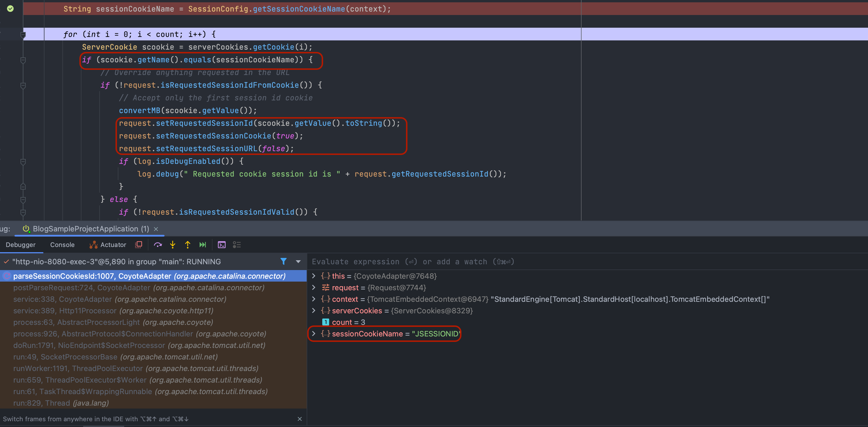Click the Step Into arrow icon
This screenshot has height=427, width=868.
click(x=172, y=245)
